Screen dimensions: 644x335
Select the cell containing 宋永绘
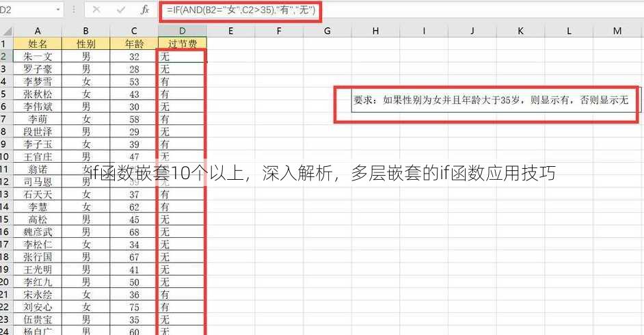click(x=38, y=295)
